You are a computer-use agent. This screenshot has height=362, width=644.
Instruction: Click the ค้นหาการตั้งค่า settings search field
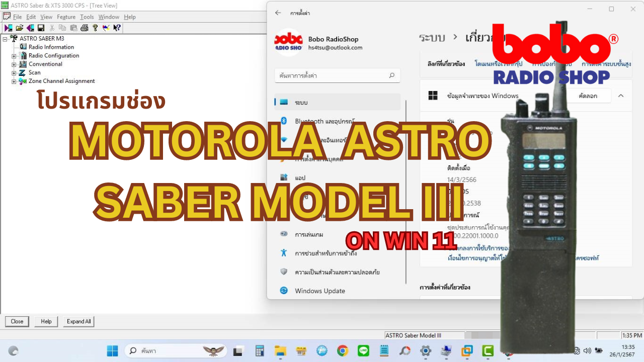click(x=332, y=75)
